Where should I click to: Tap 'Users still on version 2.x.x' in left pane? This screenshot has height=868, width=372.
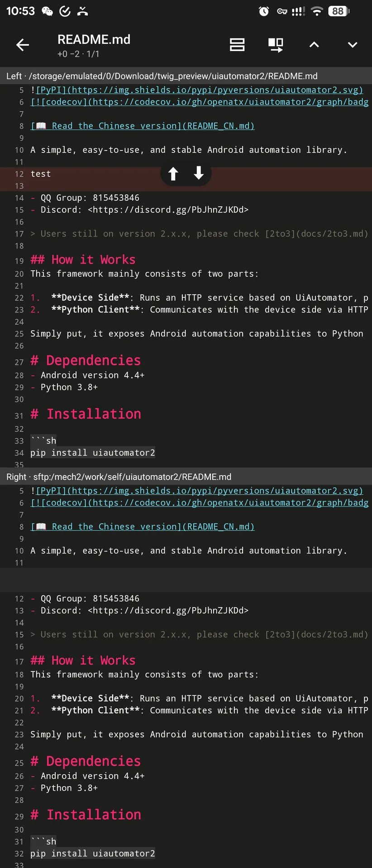200,234
